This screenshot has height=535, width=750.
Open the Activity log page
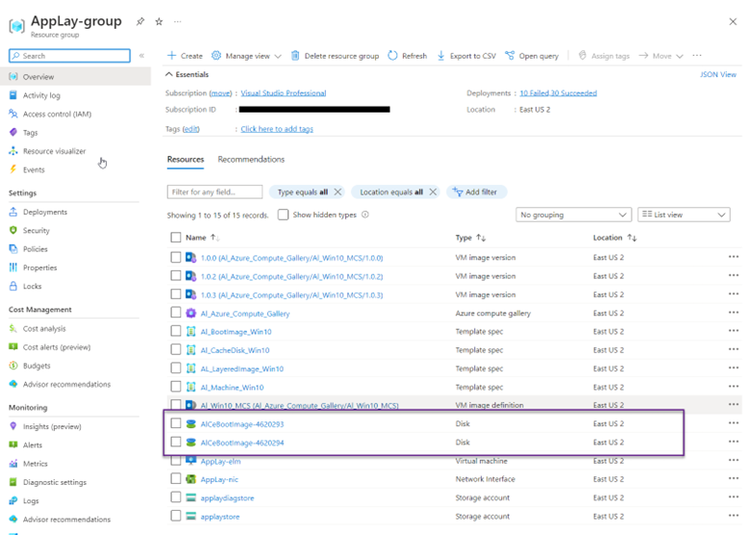coord(42,95)
